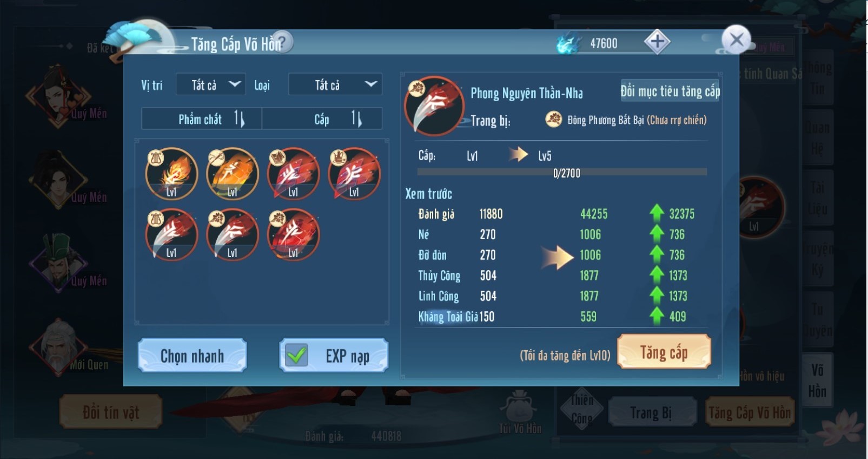Choose the last soul icon in second row

click(293, 235)
